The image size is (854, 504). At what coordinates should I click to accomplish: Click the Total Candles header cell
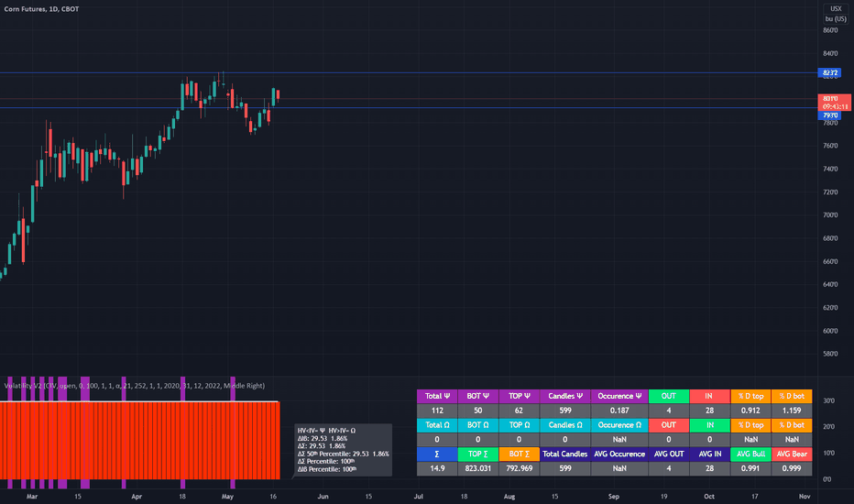(x=564, y=454)
